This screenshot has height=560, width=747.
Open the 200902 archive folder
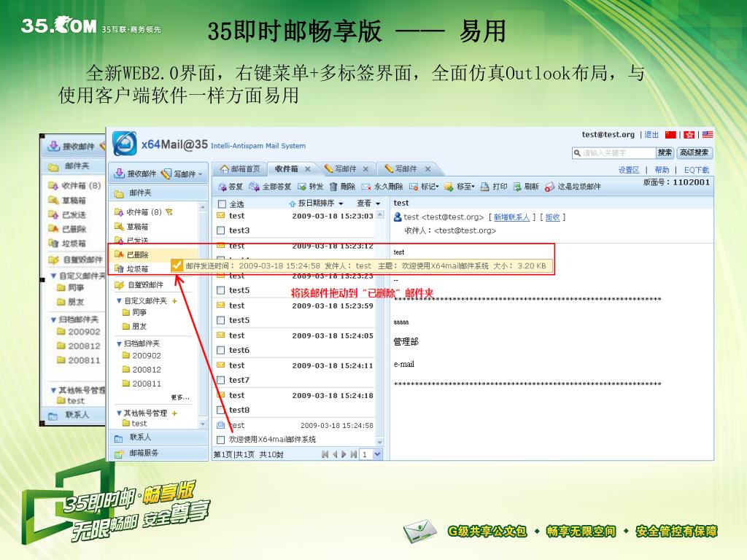pyautogui.click(x=142, y=356)
